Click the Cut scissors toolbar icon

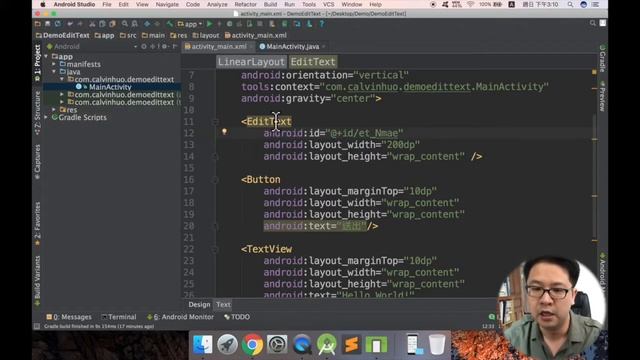[92, 24]
